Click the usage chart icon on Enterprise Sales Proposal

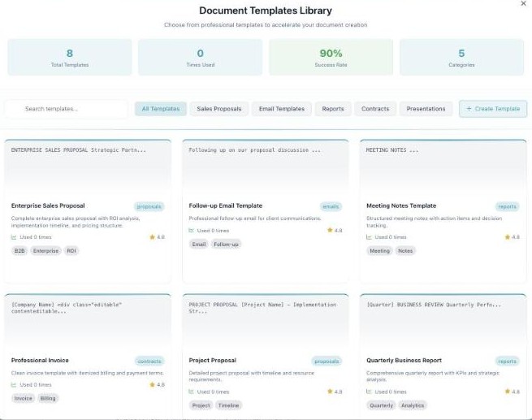pyautogui.click(x=14, y=237)
